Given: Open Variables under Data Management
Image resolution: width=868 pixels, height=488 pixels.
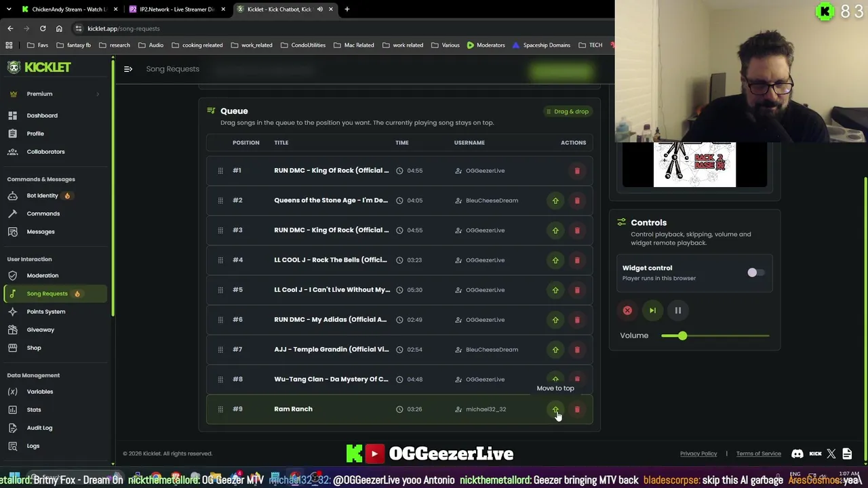Looking at the screenshot, I should 54,392.
